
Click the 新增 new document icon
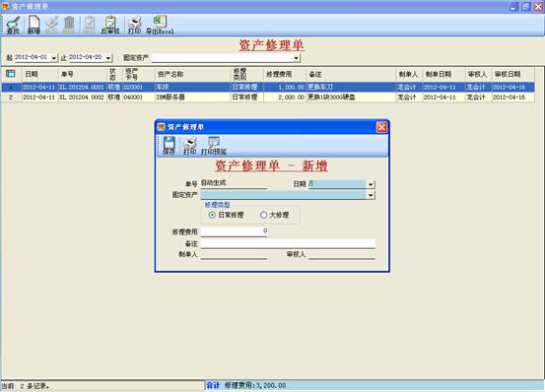coord(34,25)
